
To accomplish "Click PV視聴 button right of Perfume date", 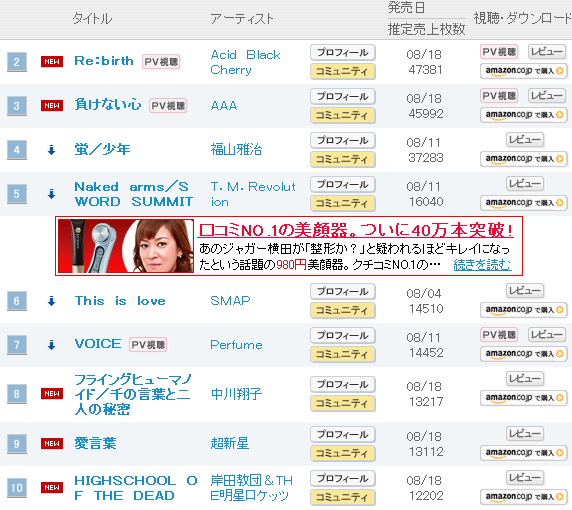I will click(499, 335).
